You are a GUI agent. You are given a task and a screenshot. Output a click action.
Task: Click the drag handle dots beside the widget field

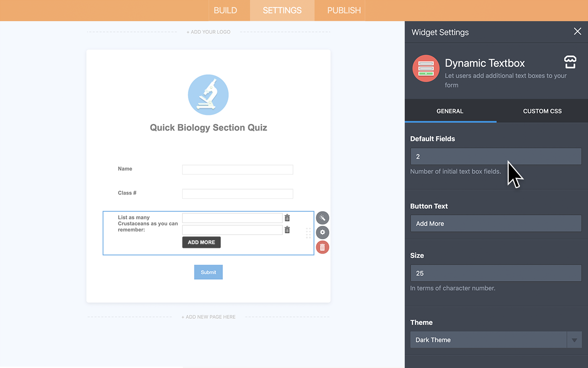(x=308, y=233)
